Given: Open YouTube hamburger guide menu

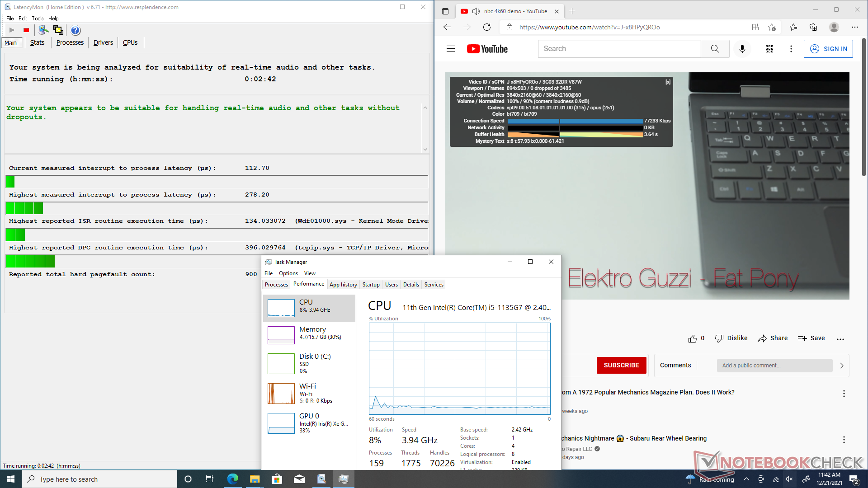Looking at the screenshot, I should [451, 49].
